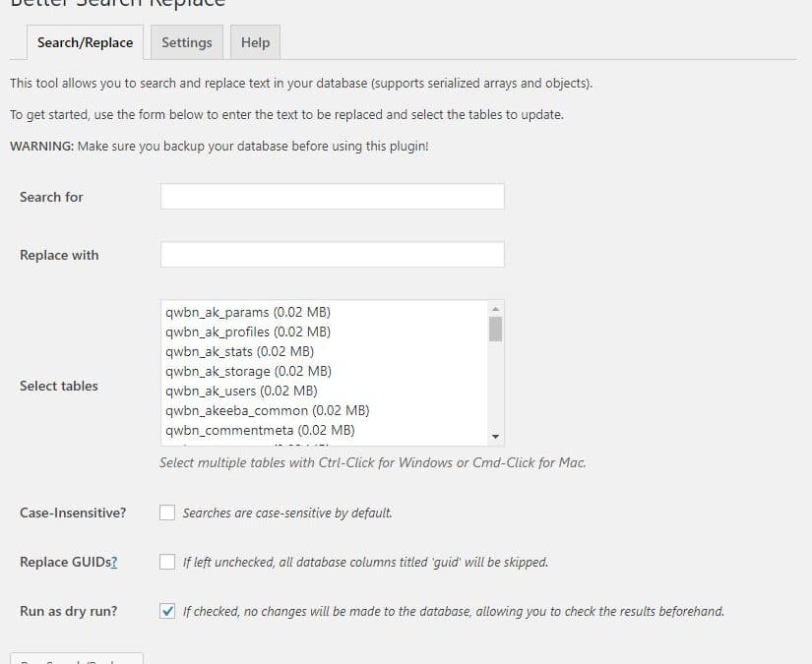The width and height of the screenshot is (812, 664).
Task: Click the Search for text field
Action: [332, 197]
